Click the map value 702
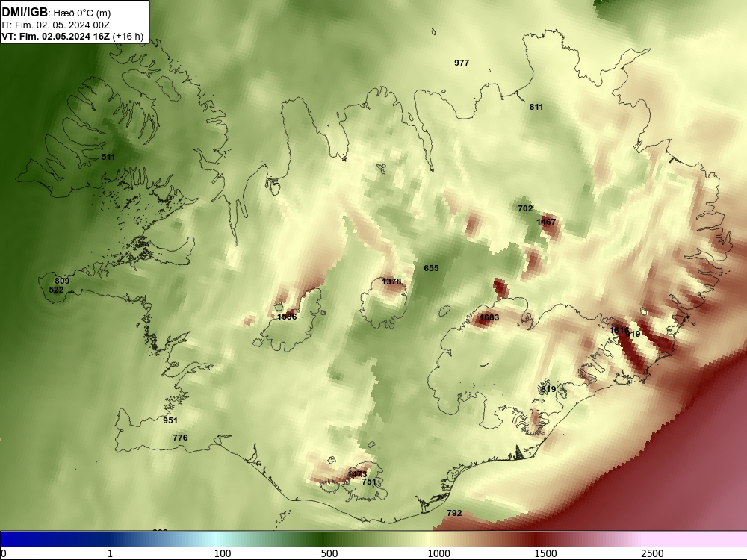Image resolution: width=747 pixels, height=560 pixels. (525, 208)
